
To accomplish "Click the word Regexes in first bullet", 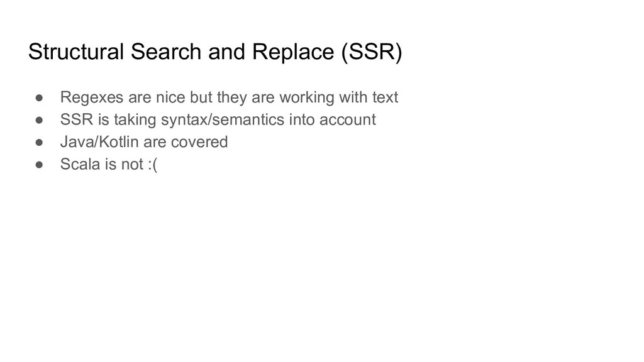I will pyautogui.click(x=92, y=97).
